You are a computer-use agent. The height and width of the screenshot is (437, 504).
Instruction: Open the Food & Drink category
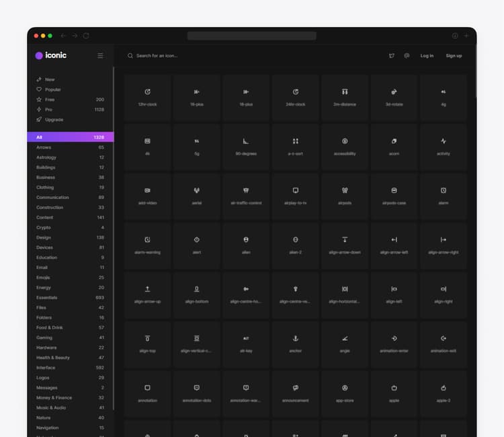coord(70,327)
